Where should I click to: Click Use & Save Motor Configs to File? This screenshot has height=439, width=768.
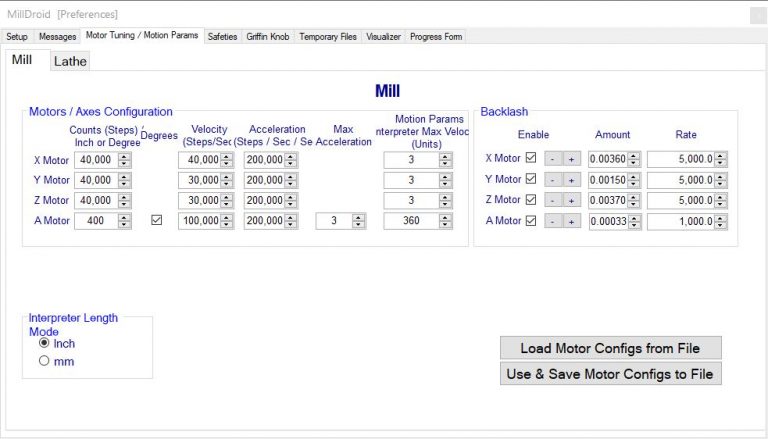coord(610,374)
